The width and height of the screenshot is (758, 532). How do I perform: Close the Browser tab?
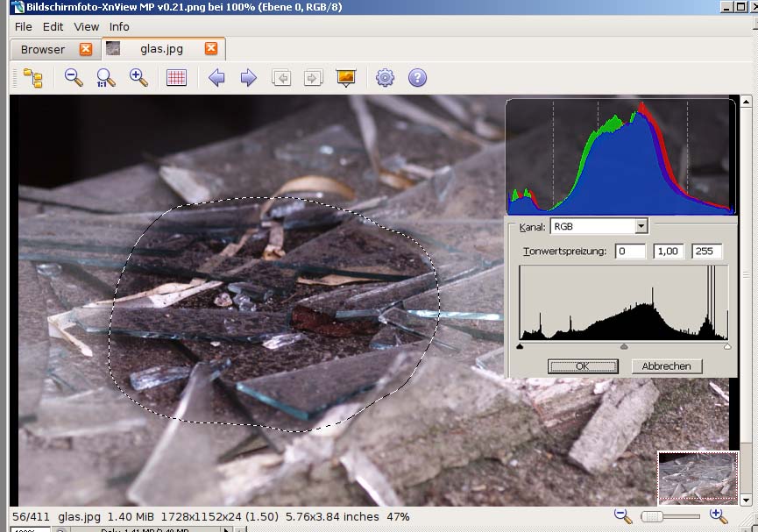pyautogui.click(x=86, y=49)
